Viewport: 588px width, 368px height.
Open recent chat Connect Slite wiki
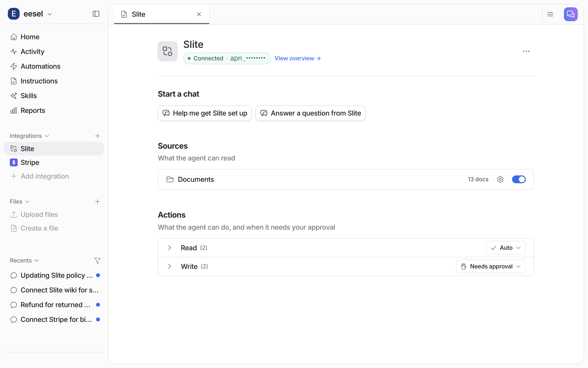54,290
